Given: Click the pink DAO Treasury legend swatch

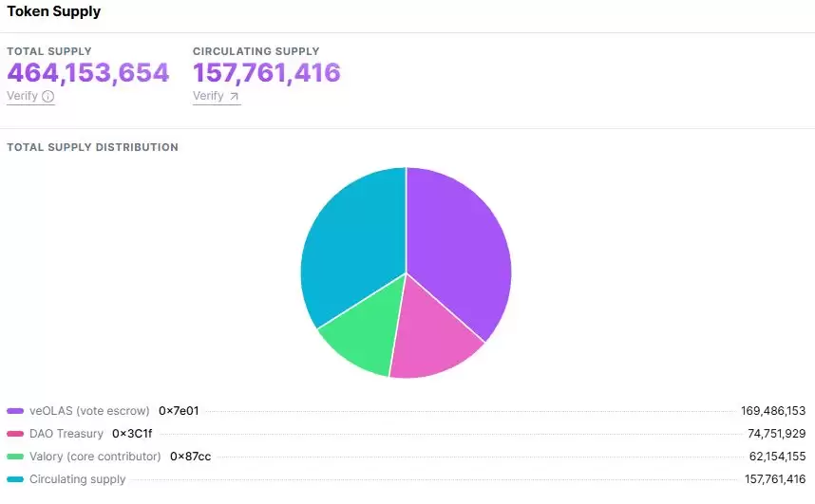Looking at the screenshot, I should click(15, 434).
